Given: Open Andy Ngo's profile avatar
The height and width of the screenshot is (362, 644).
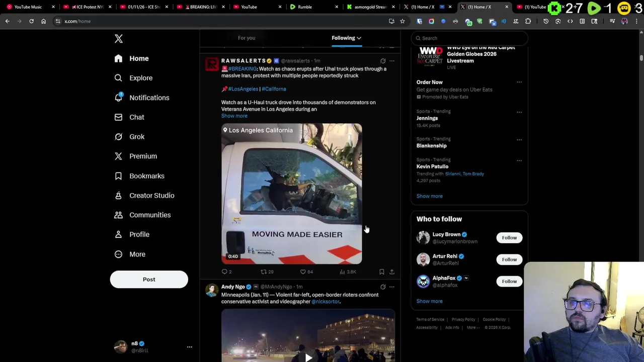Looking at the screenshot, I should (x=212, y=290).
